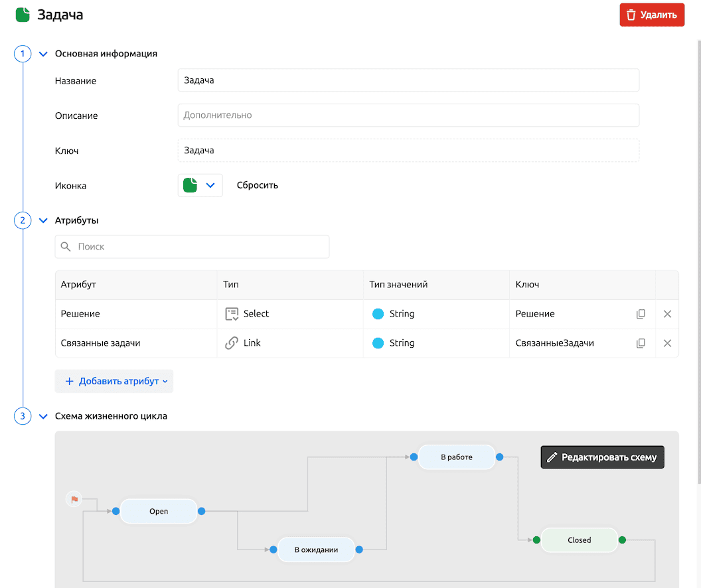Copy the Решение attribute key
701x588 pixels.
click(641, 314)
